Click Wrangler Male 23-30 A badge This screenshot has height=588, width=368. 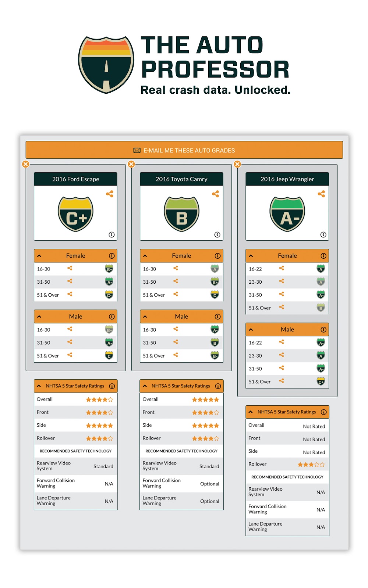[321, 356]
